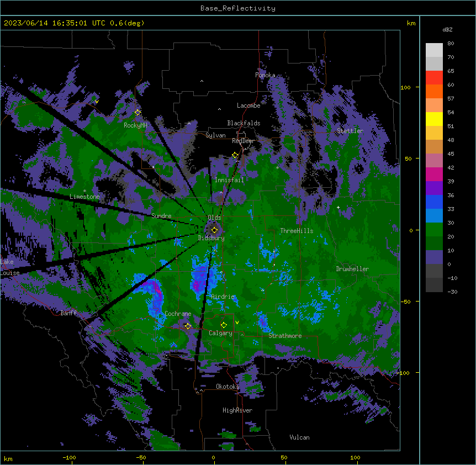Click the Innisfail city label
476x465 pixels.
[x=229, y=180]
